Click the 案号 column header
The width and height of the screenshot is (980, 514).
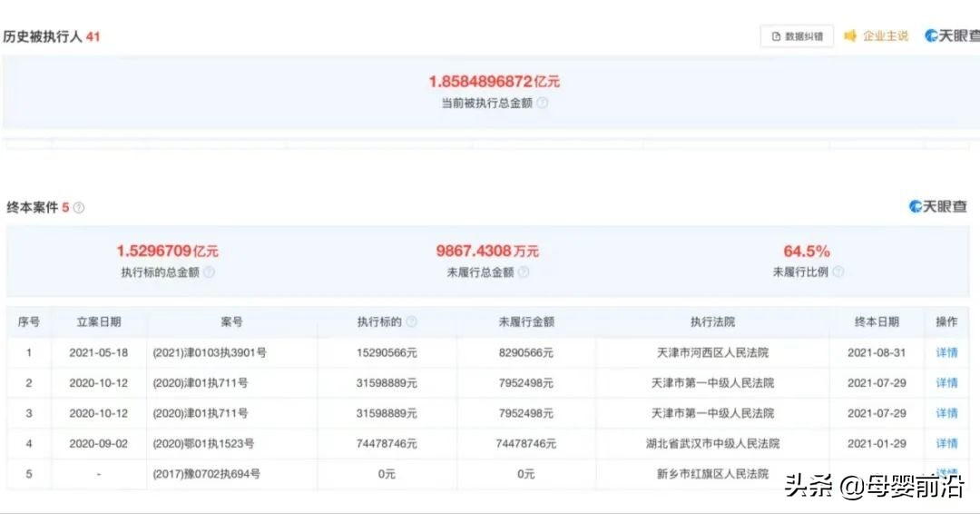231,322
